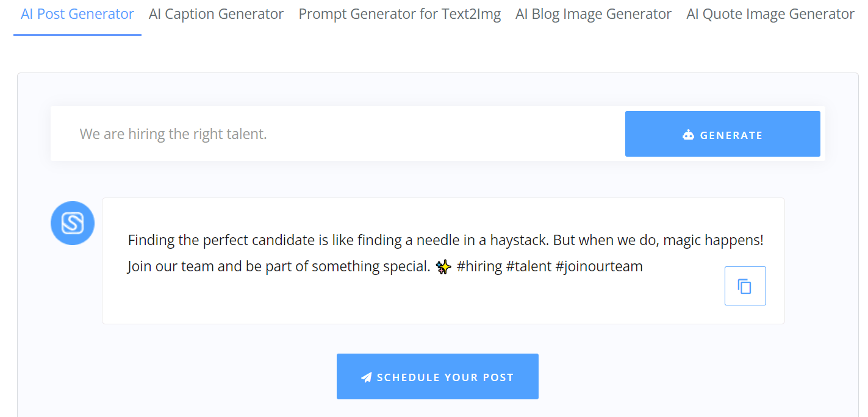Click the sparkle emoji in the post
This screenshot has height=417, width=868.
(x=444, y=266)
